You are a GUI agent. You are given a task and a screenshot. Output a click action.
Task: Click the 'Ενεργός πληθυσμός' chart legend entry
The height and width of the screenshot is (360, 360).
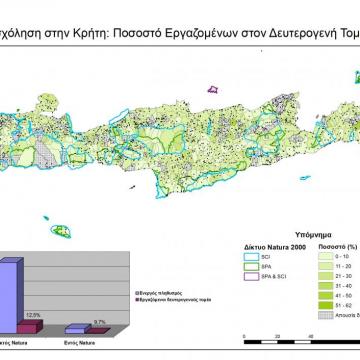pos(159,293)
